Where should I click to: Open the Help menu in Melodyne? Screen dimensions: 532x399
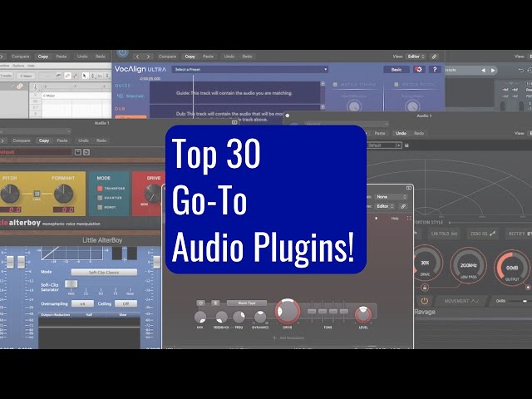[x=31, y=66]
